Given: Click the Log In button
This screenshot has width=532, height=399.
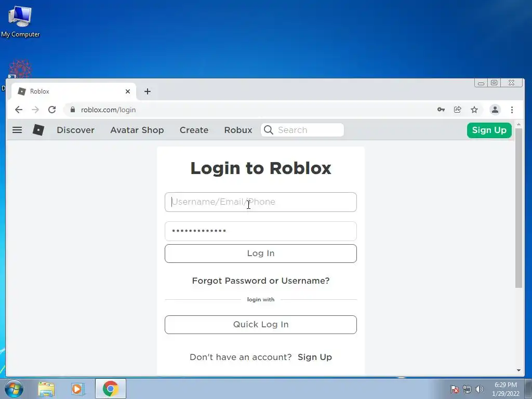Looking at the screenshot, I should [261, 254].
